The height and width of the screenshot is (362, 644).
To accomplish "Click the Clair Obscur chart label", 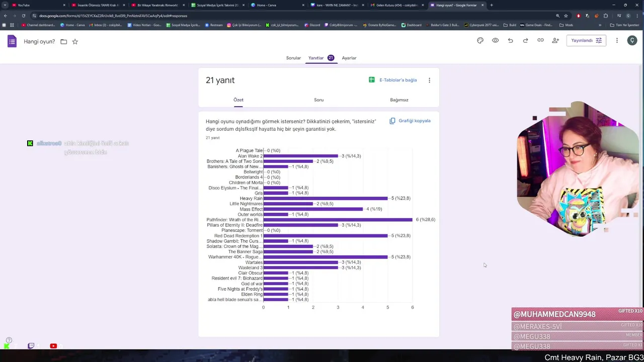I will [x=250, y=273].
